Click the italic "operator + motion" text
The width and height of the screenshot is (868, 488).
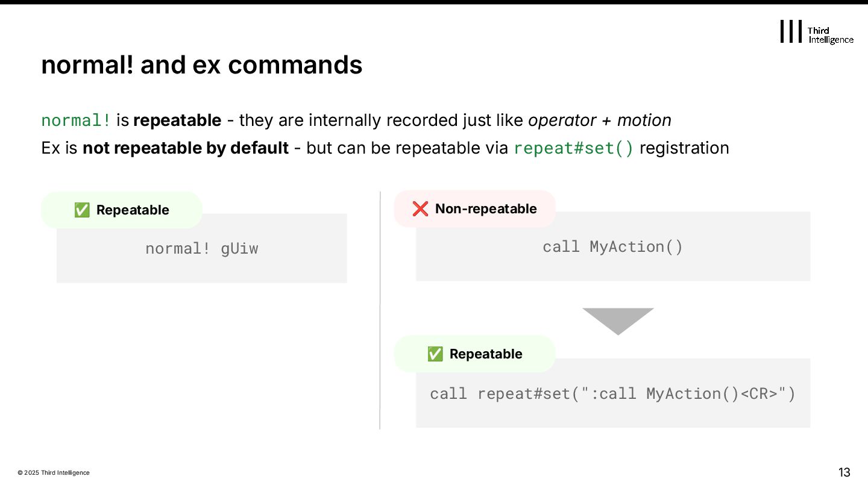[x=599, y=120]
